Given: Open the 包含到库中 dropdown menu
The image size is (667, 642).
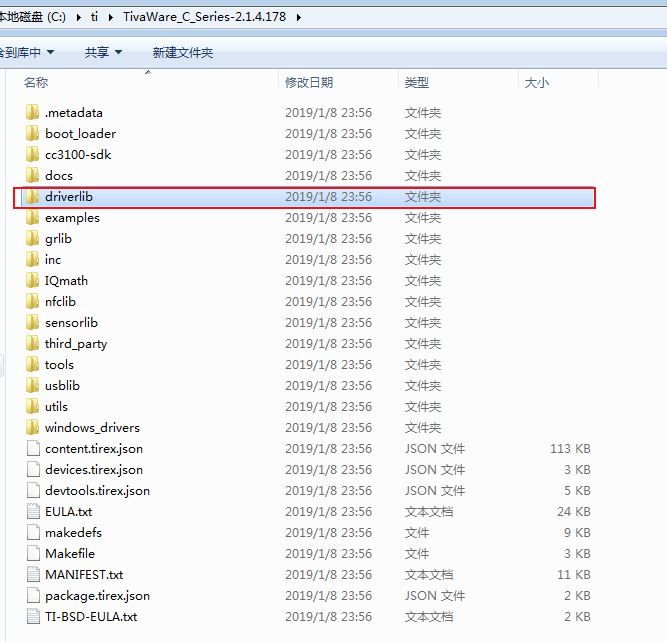Looking at the screenshot, I should coord(26,52).
